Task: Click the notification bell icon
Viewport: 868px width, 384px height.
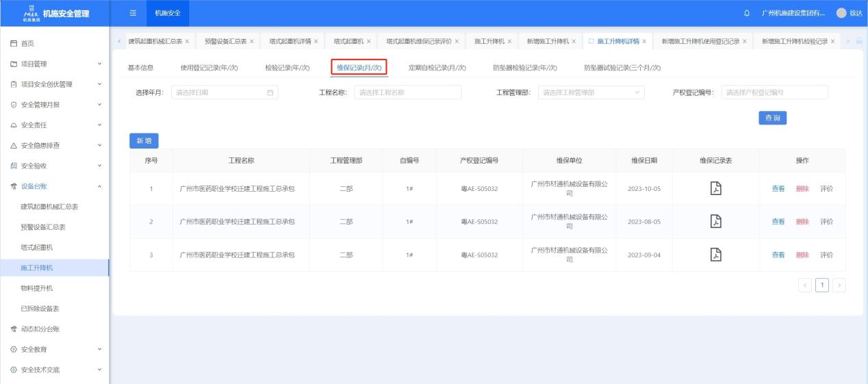Action: pos(746,13)
